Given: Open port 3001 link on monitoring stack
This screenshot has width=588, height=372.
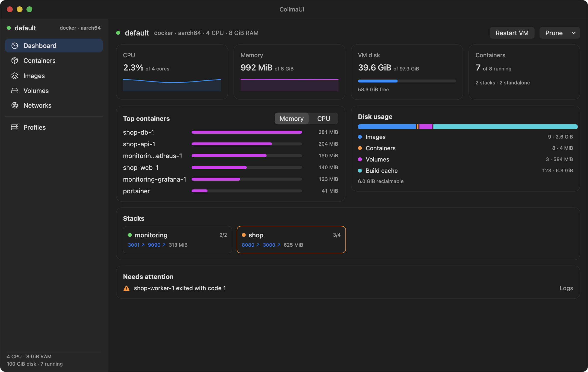Looking at the screenshot, I should point(136,245).
